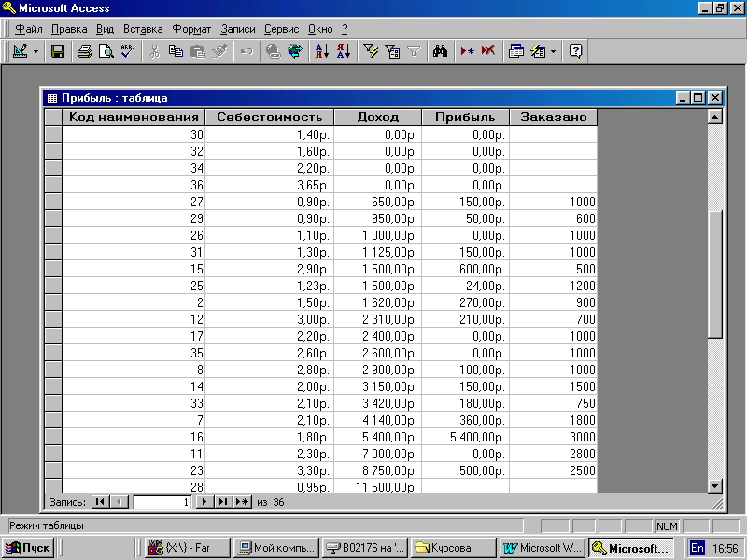Click the Доход cell 8 750,00р.
Viewport: 747px width, 560px height.
(x=378, y=470)
